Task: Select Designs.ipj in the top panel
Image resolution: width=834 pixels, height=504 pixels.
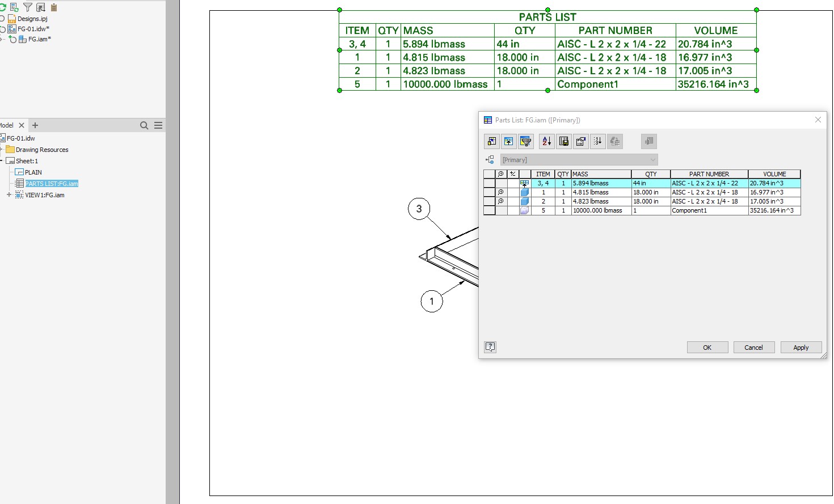Action: pos(32,19)
